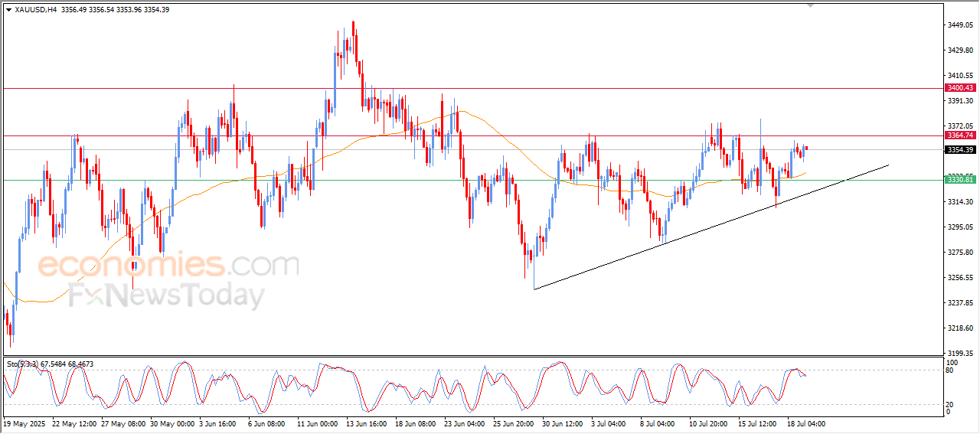The width and height of the screenshot is (980, 434).
Task: Click the 3372.05 price scale value
Action: coord(961,126)
